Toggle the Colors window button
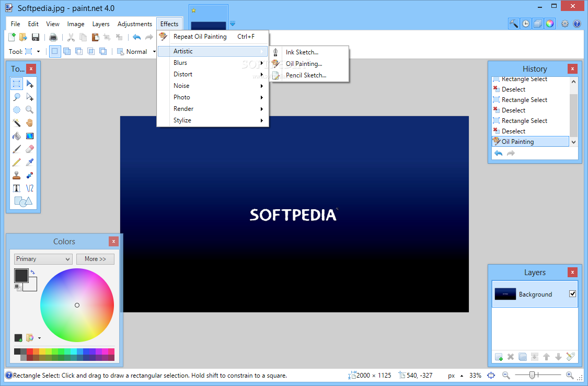This screenshot has width=588, height=386. coord(550,24)
